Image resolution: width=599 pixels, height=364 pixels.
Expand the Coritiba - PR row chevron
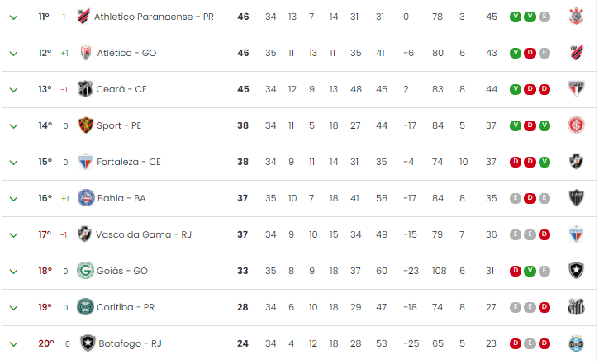pyautogui.click(x=13, y=308)
